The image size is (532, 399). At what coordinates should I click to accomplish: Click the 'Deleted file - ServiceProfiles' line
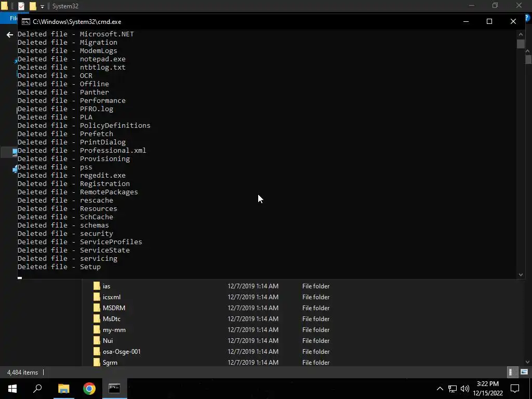tap(79, 242)
